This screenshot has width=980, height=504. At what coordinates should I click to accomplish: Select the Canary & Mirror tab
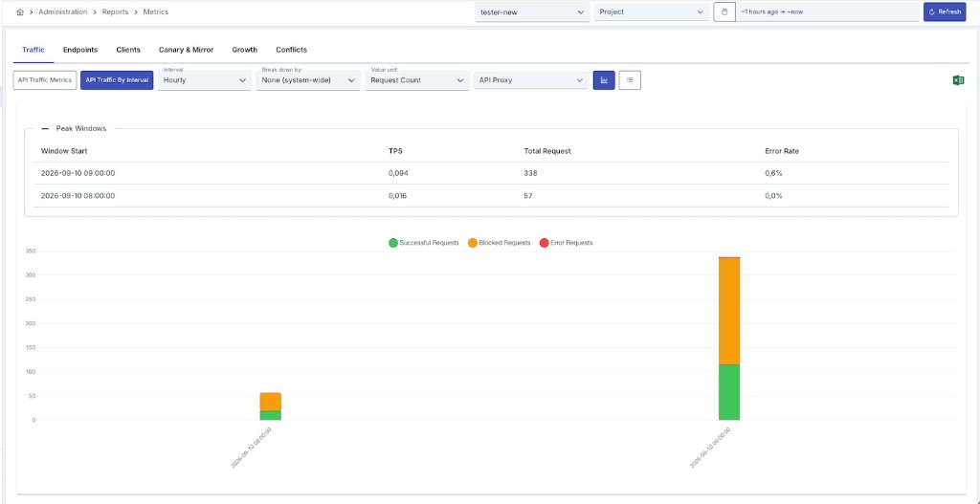(187, 50)
